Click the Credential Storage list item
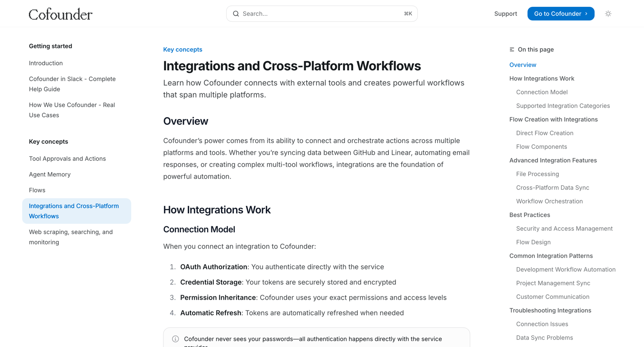Viewport: 644px width, 347px height. point(288,282)
